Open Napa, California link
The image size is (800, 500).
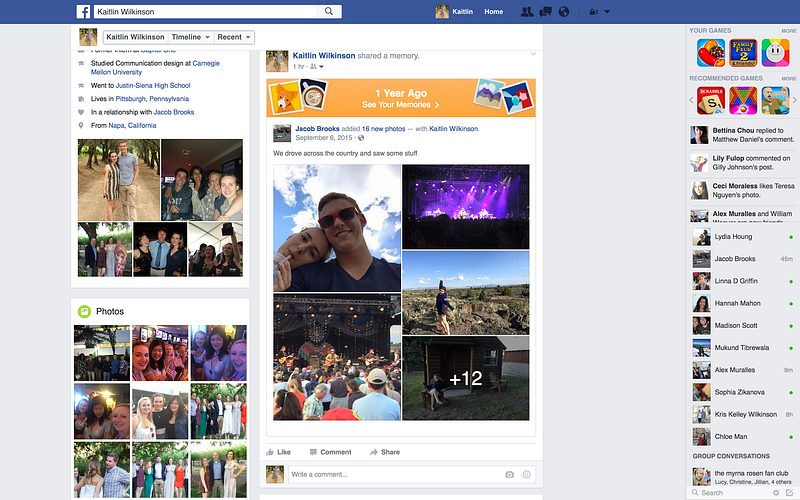click(x=132, y=125)
